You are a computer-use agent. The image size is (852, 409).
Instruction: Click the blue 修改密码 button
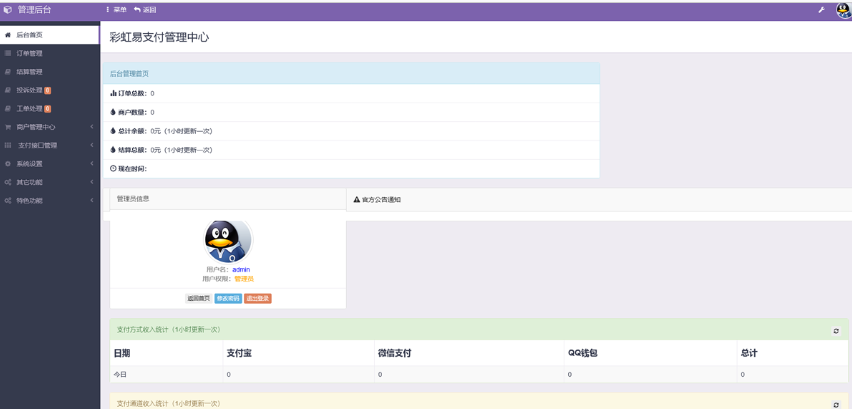(228, 298)
